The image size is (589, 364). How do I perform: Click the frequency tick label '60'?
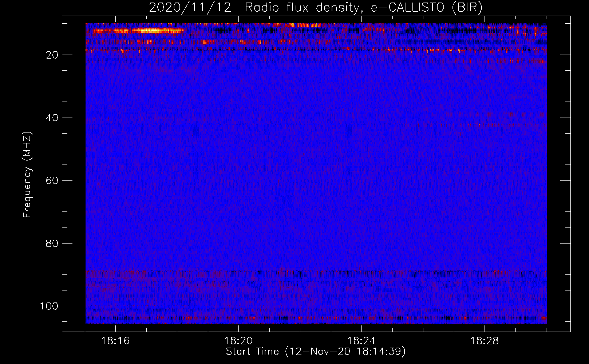(x=52, y=181)
